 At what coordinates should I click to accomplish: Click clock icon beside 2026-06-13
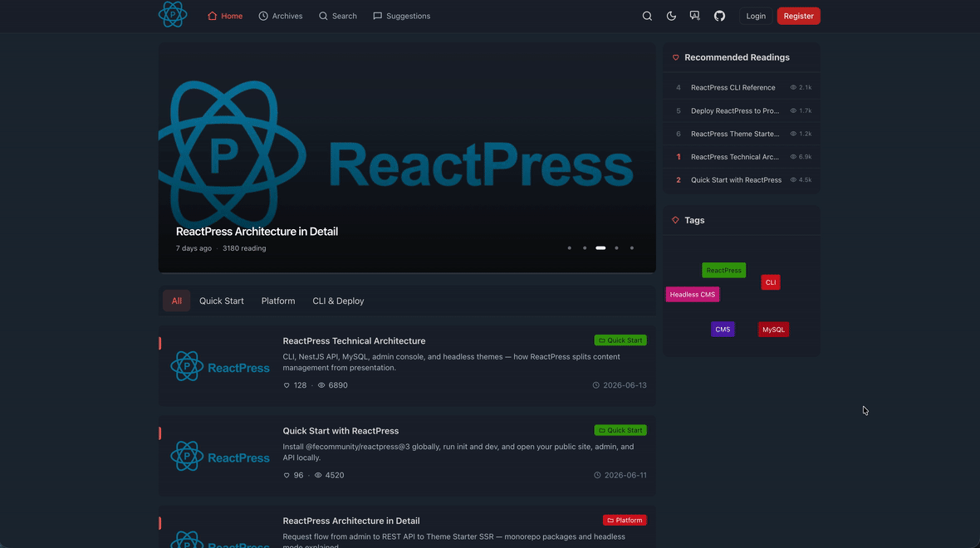click(596, 385)
